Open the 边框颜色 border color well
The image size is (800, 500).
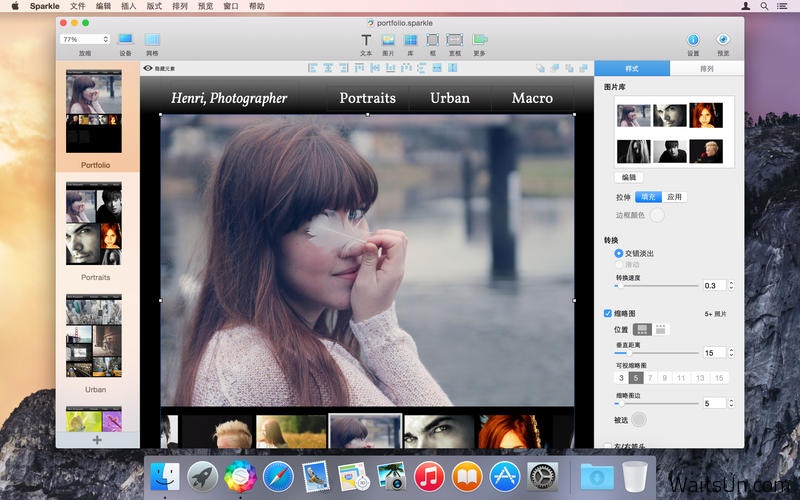(657, 215)
